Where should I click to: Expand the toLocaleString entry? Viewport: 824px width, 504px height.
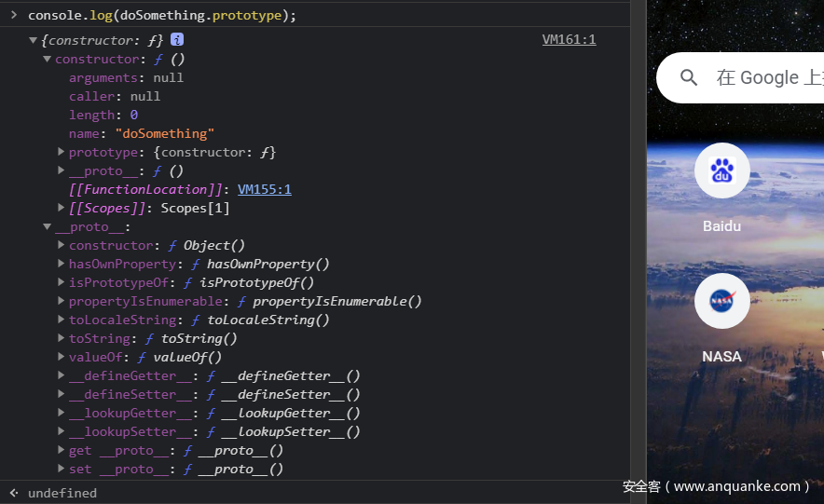pyautogui.click(x=61, y=320)
